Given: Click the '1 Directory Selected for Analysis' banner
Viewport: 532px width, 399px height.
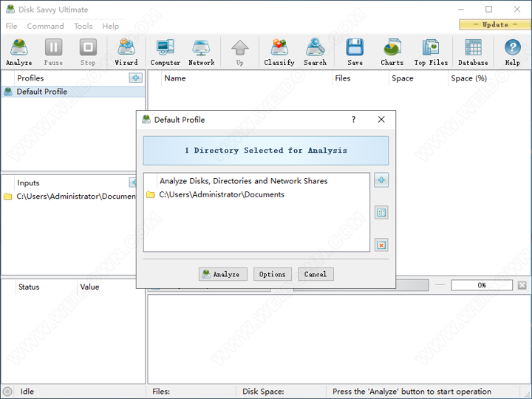Looking at the screenshot, I should tap(266, 151).
